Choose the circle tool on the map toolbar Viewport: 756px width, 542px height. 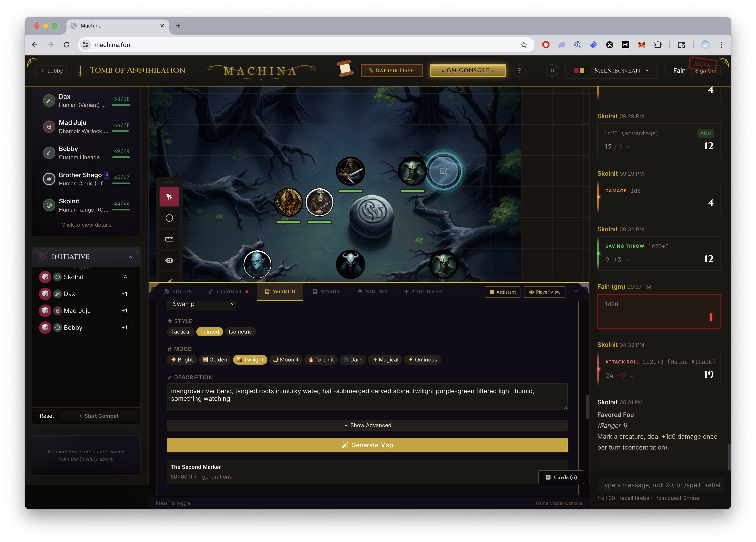[169, 218]
